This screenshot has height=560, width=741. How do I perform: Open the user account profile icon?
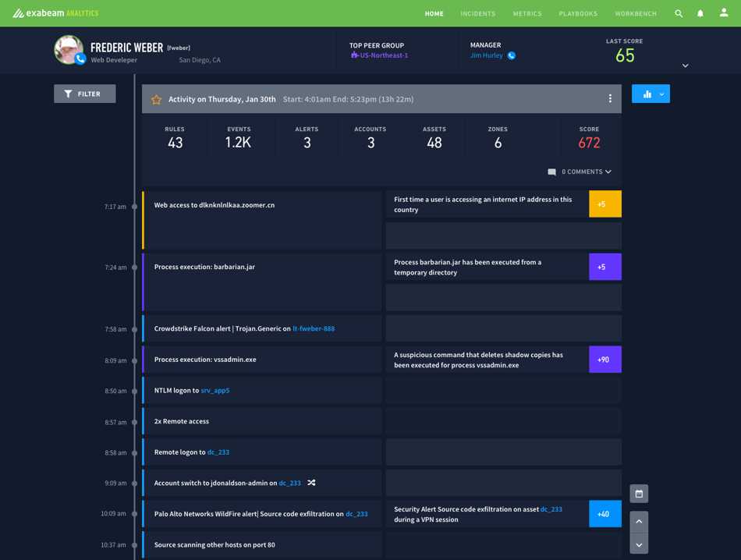[x=724, y=13]
